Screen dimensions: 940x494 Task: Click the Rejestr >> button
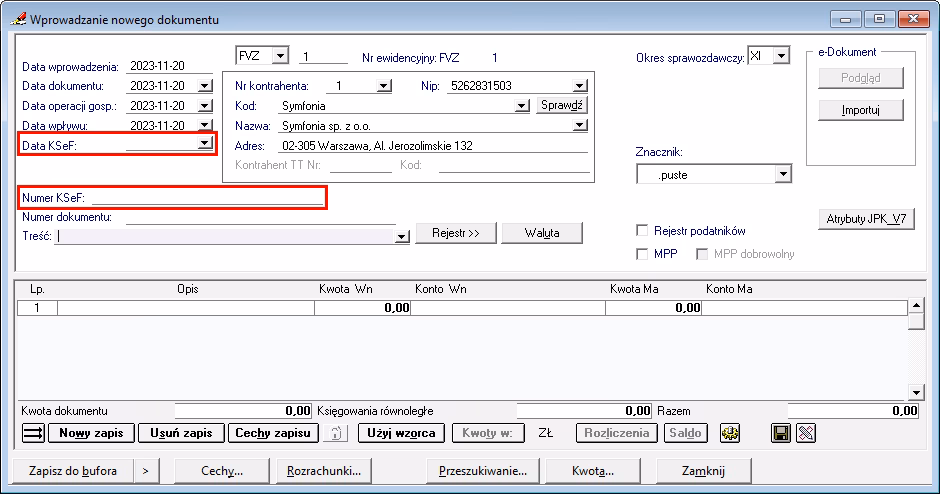click(x=456, y=233)
